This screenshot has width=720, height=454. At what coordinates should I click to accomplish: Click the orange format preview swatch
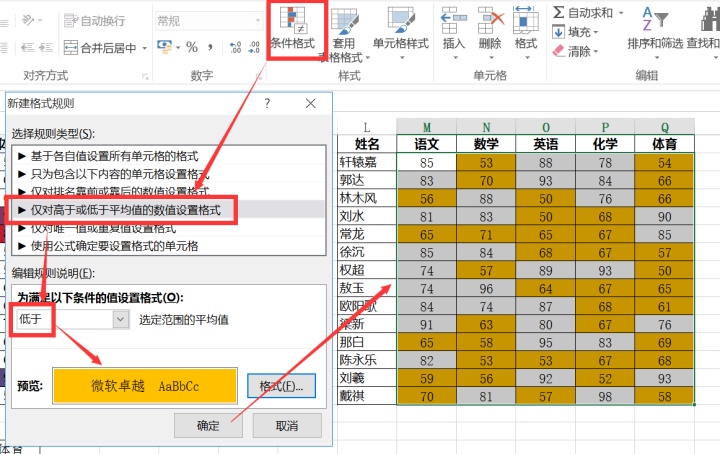pos(145,386)
